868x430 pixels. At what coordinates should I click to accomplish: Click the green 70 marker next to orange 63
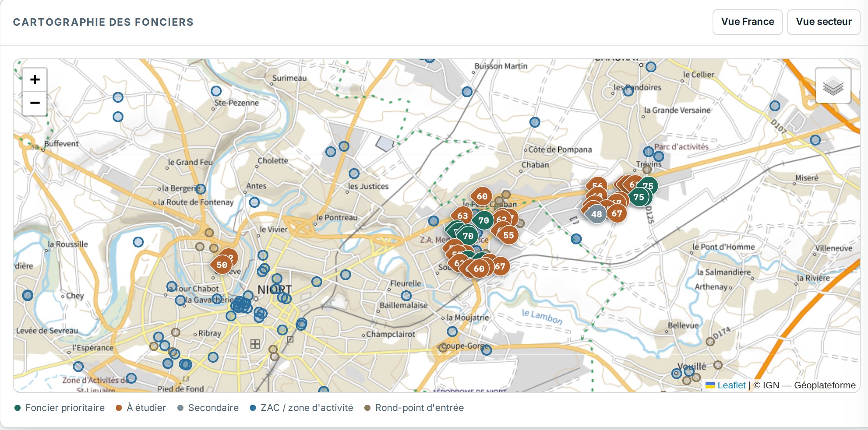tap(483, 220)
